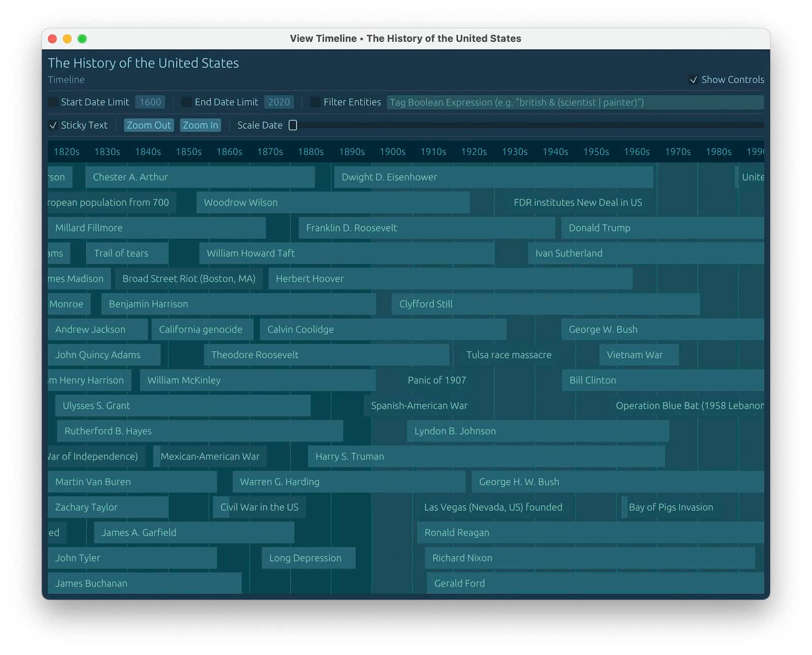Open the Tulsa race massacre event
Viewport: 812px width, 655px height.
(x=509, y=355)
